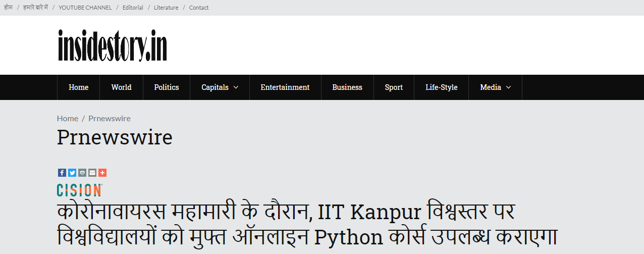The image size is (644, 254).
Task: Click the Prnewswire page heading
Action: tap(115, 137)
